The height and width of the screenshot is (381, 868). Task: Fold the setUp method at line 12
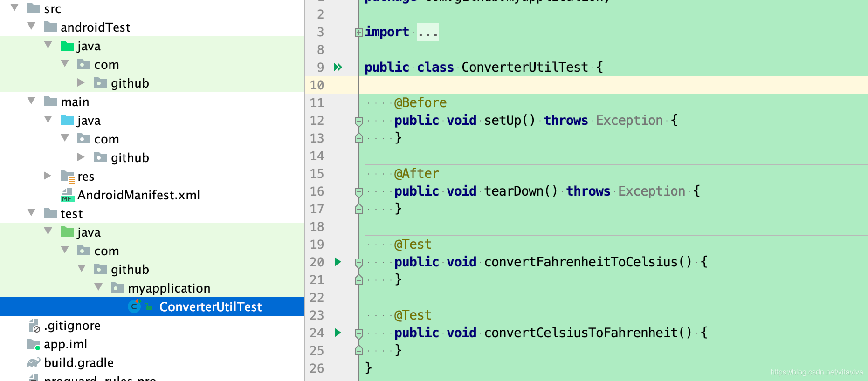coord(358,121)
